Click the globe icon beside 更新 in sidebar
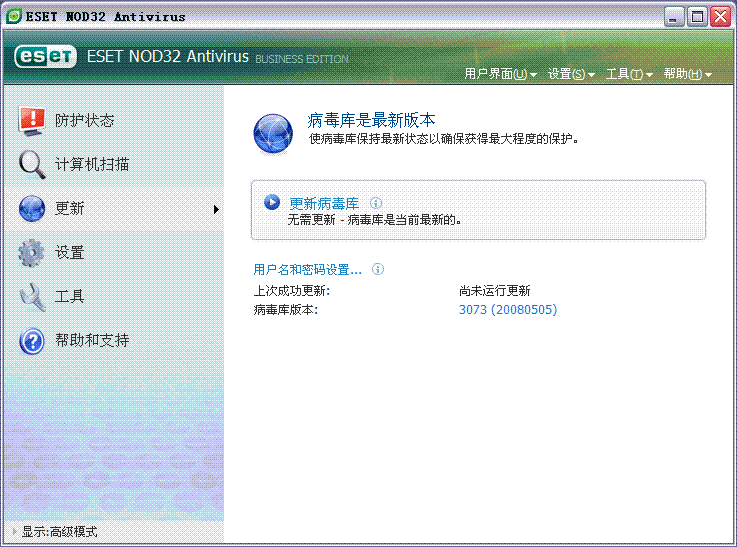 tap(32, 208)
